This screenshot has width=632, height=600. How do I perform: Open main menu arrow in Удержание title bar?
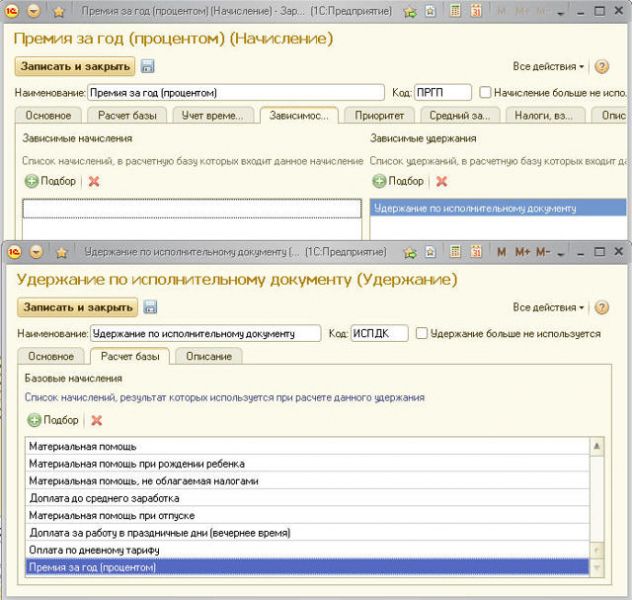tap(36, 252)
